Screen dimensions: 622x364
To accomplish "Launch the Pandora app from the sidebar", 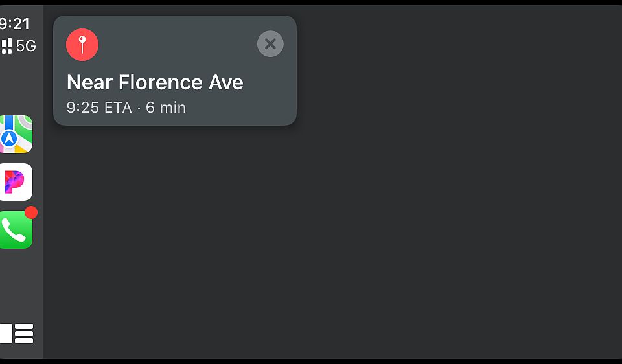I will tap(16, 182).
